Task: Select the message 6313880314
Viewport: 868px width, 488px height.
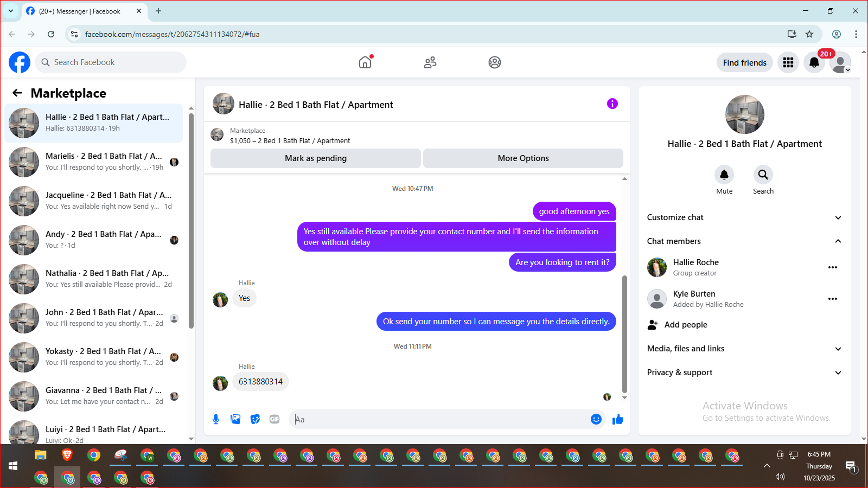Action: coord(260,382)
